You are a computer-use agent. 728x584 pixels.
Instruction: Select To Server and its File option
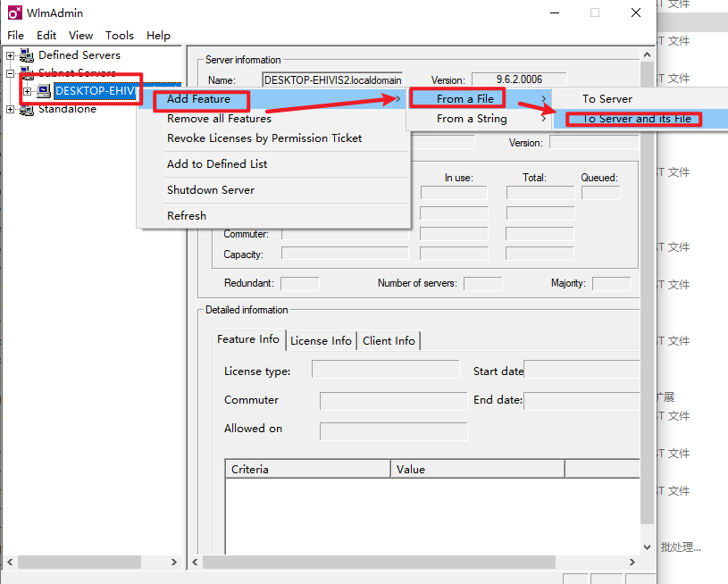(x=636, y=119)
